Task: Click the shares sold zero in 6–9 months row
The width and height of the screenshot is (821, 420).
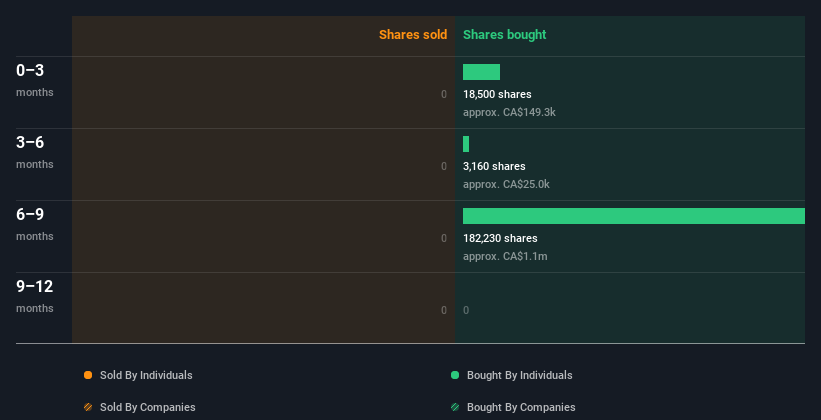Action: click(x=444, y=238)
